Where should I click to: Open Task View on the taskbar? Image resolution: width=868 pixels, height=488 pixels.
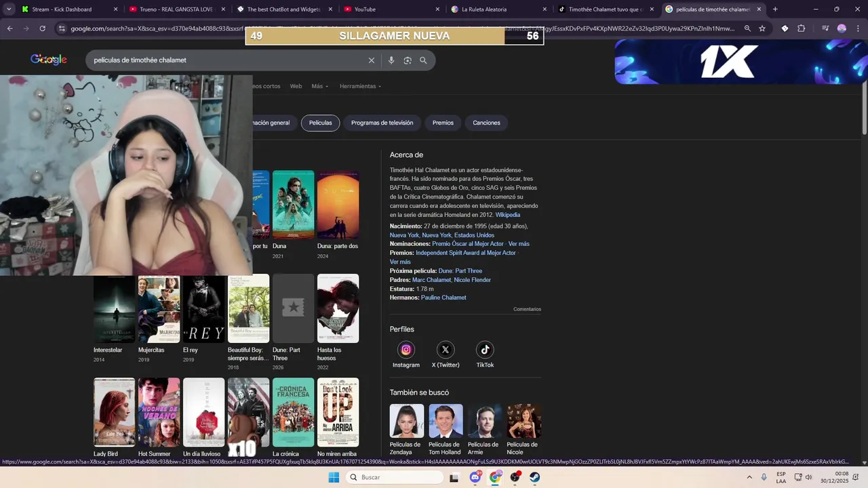(454, 477)
